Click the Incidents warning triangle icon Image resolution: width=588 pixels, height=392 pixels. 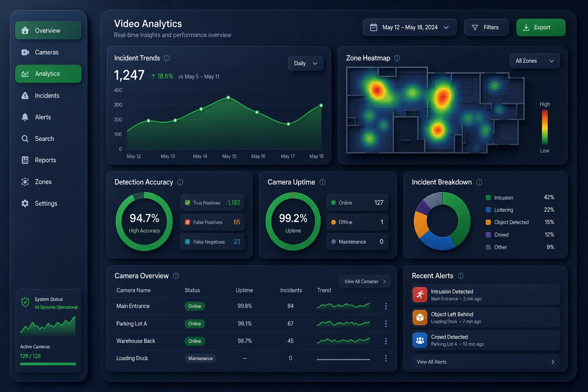click(x=25, y=96)
